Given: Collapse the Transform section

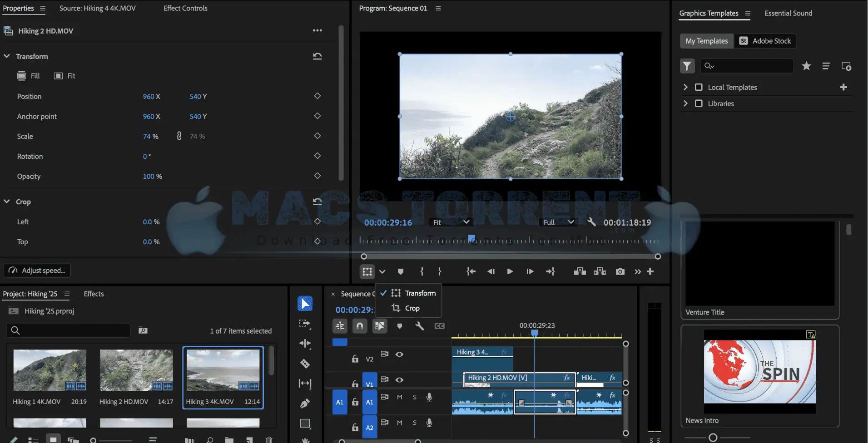Looking at the screenshot, I should pyautogui.click(x=7, y=56).
